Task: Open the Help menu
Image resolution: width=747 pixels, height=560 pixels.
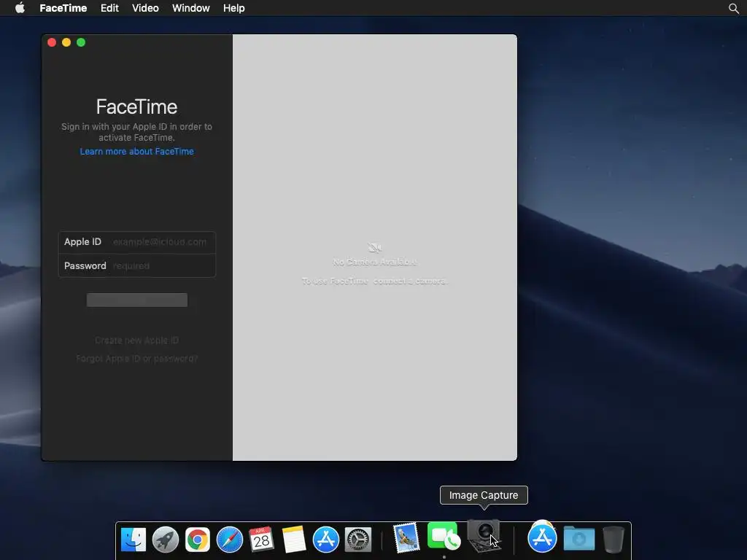Action: (234, 8)
